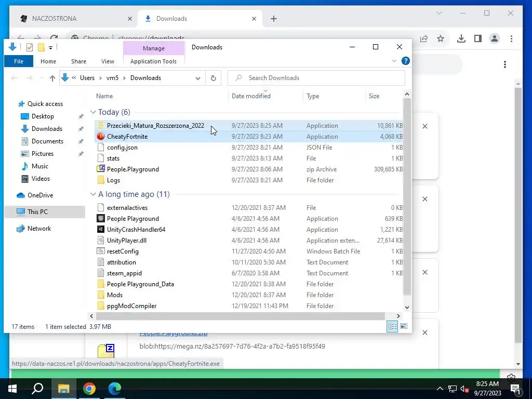Click file list vertical scrollbar down arrow
Screen dimensions: 532x399
(407, 308)
